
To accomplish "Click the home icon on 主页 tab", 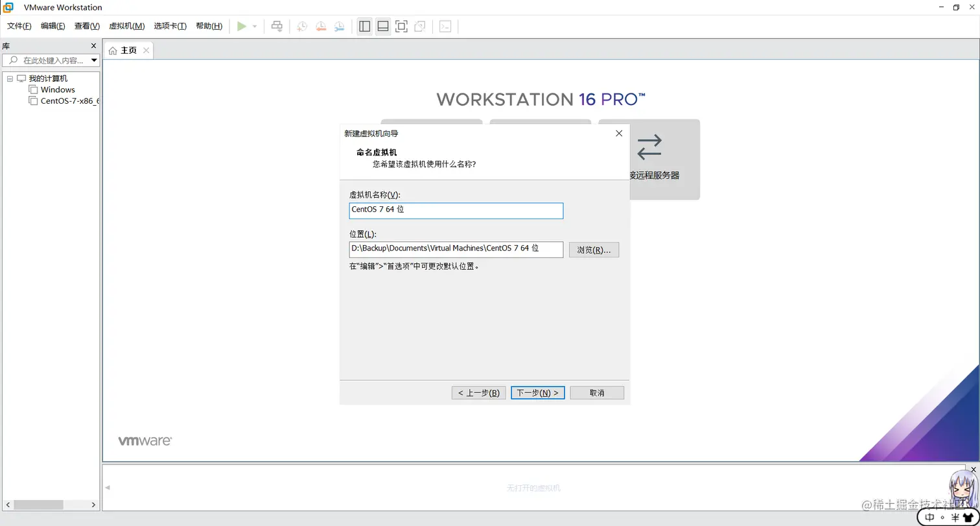I will pyautogui.click(x=113, y=51).
